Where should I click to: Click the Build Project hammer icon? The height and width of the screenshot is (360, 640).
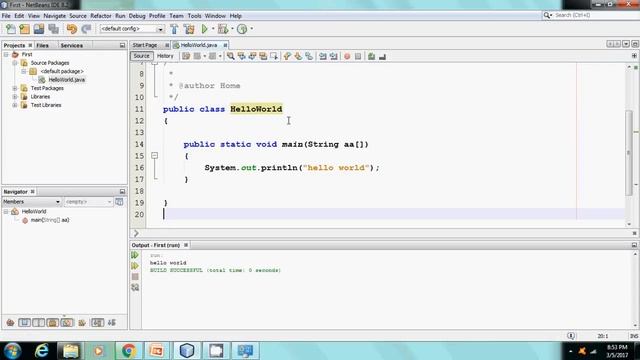point(174,29)
